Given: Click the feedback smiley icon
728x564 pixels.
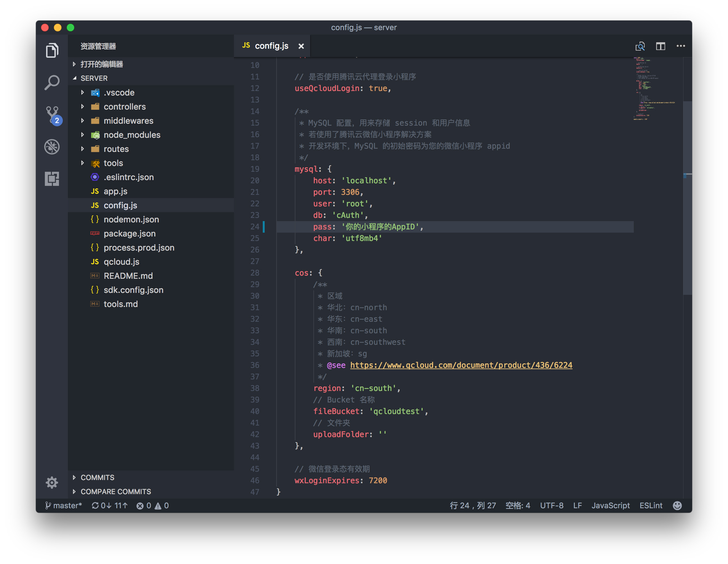Looking at the screenshot, I should 677,505.
